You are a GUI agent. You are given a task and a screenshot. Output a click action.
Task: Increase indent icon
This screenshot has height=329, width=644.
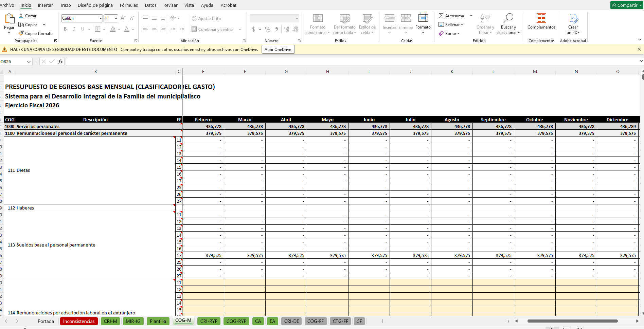point(182,29)
